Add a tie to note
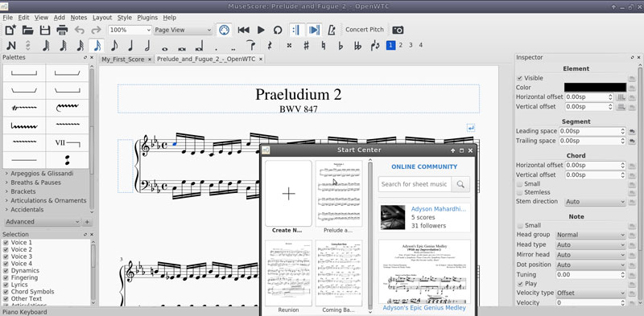This screenshot has height=316, width=644. coord(250,45)
